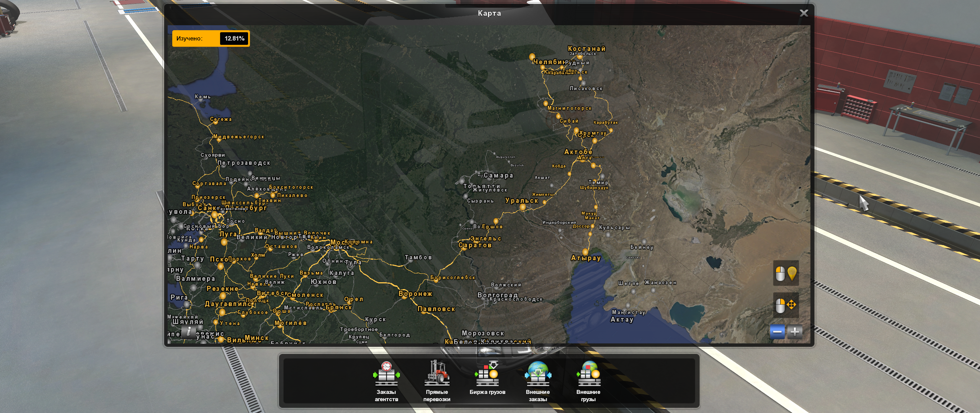Click Жанаозен town label
The image size is (980, 413).
point(660,283)
